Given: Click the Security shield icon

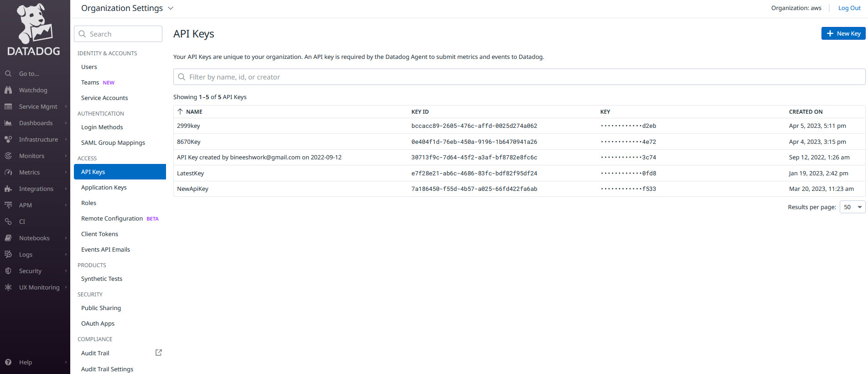Looking at the screenshot, I should click(x=8, y=271).
